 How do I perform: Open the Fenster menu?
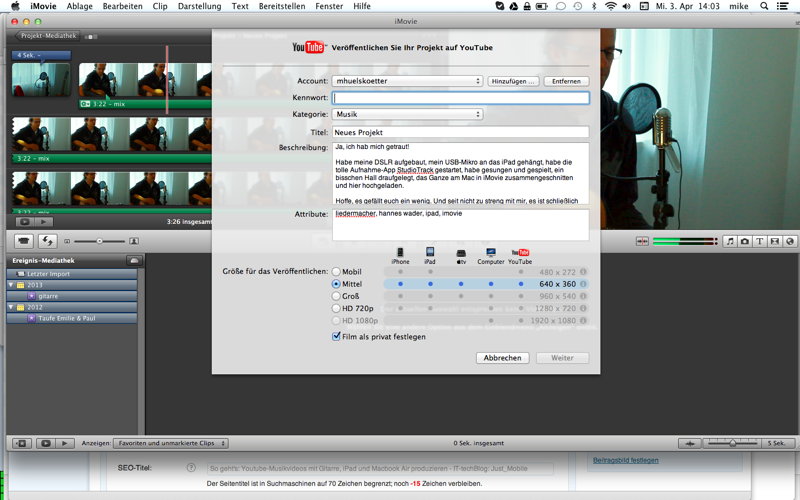[x=329, y=6]
